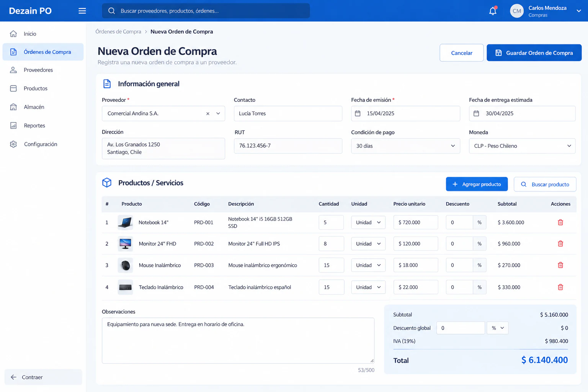The width and height of the screenshot is (588, 392).
Task: Expand the Proveedor dropdown arrow
Action: pos(218,114)
